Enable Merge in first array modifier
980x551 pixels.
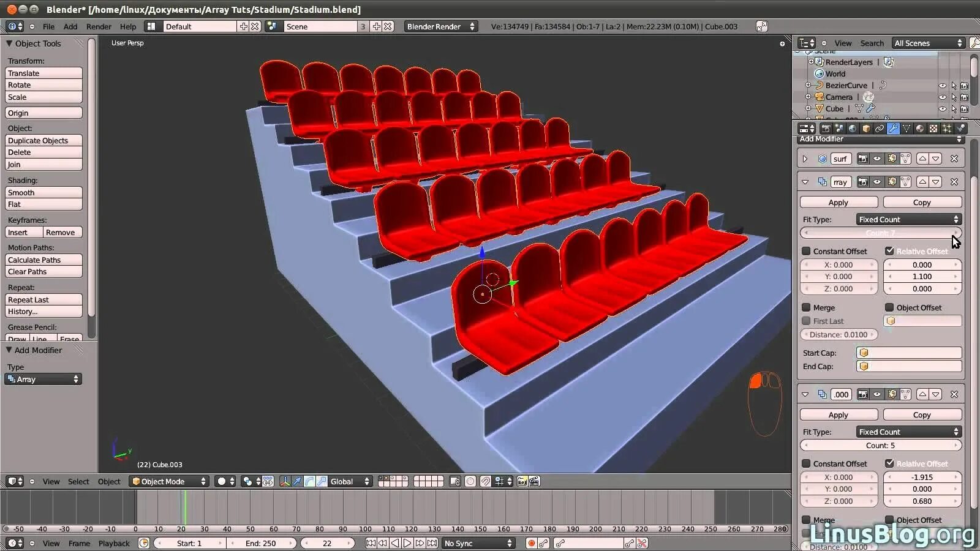click(806, 307)
